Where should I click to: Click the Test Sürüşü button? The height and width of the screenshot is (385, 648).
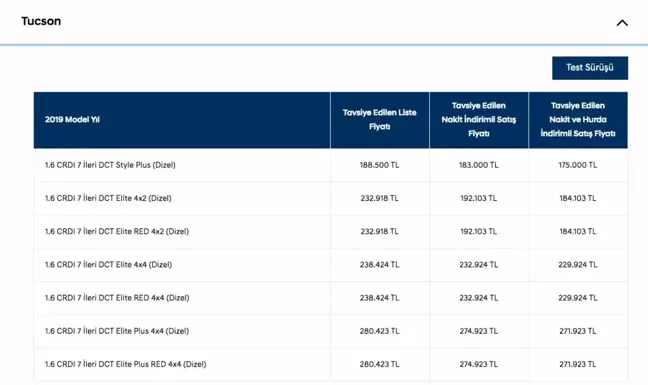pyautogui.click(x=590, y=68)
